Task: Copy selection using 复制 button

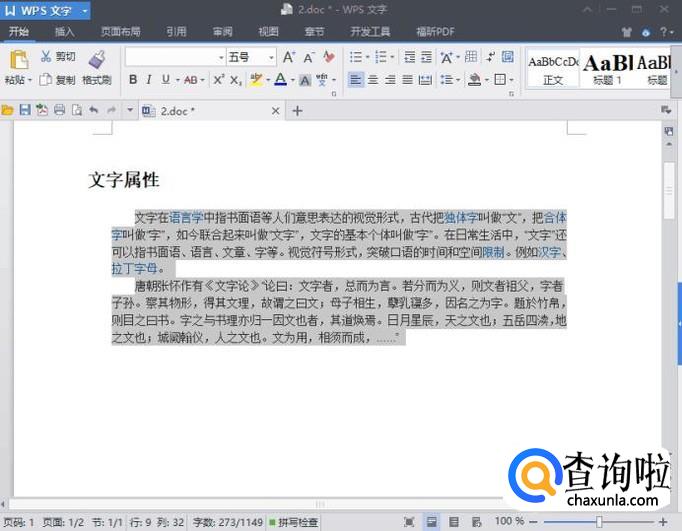Action: coord(57,80)
